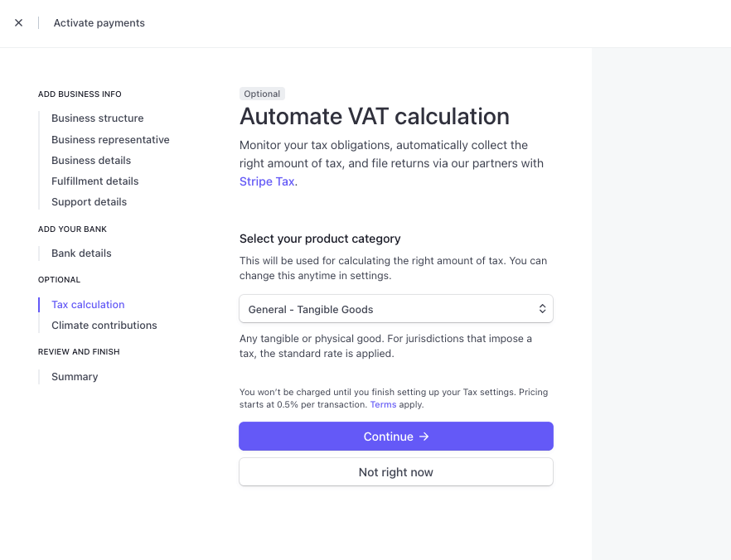731x560 pixels.
Task: Navigate to Business representative step
Action: (x=110, y=140)
